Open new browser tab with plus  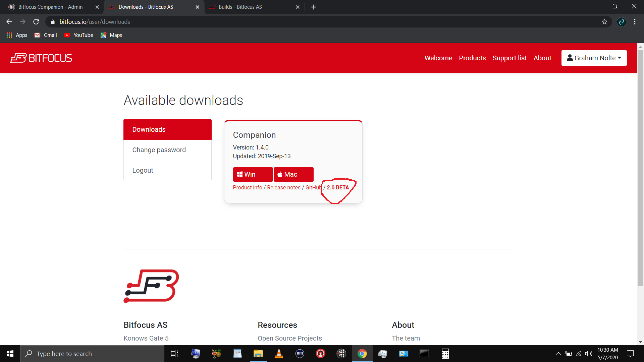pos(314,7)
